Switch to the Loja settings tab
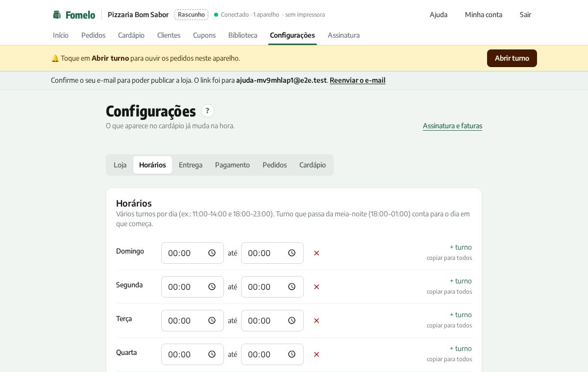The image size is (588, 372). (120, 165)
